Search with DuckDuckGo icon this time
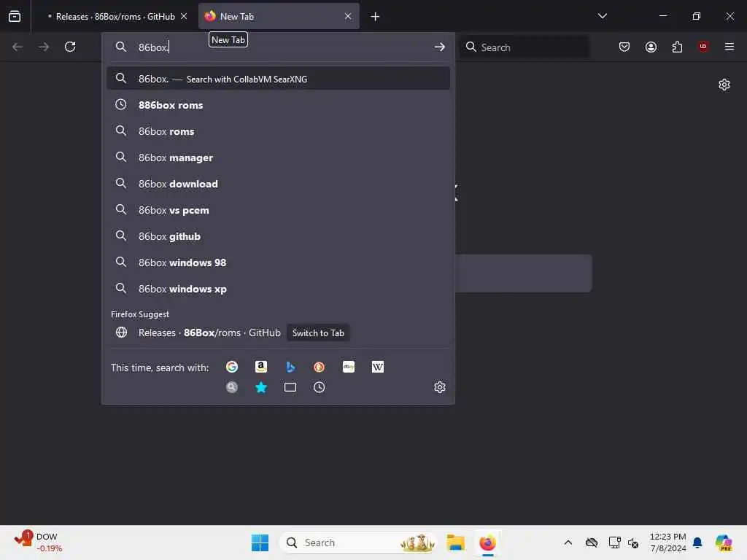747x560 pixels. (320, 367)
